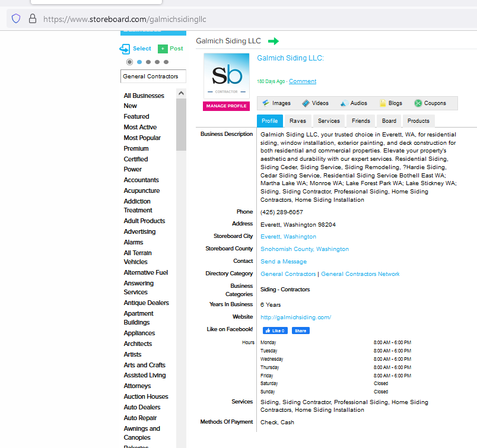The height and width of the screenshot is (448, 477).
Task: Open Architects category
Action: point(138,344)
